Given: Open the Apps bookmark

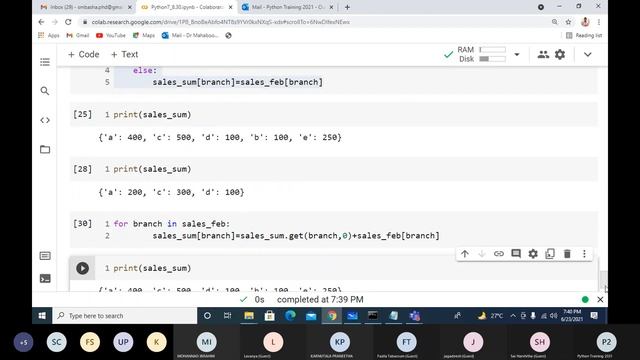Looking at the screenshot, I should point(49,36).
